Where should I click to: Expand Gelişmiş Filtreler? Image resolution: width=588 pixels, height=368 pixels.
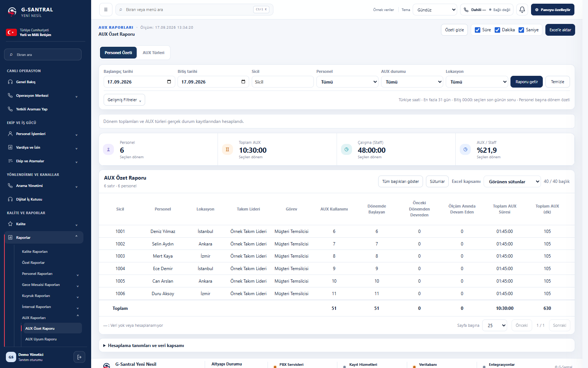124,100
